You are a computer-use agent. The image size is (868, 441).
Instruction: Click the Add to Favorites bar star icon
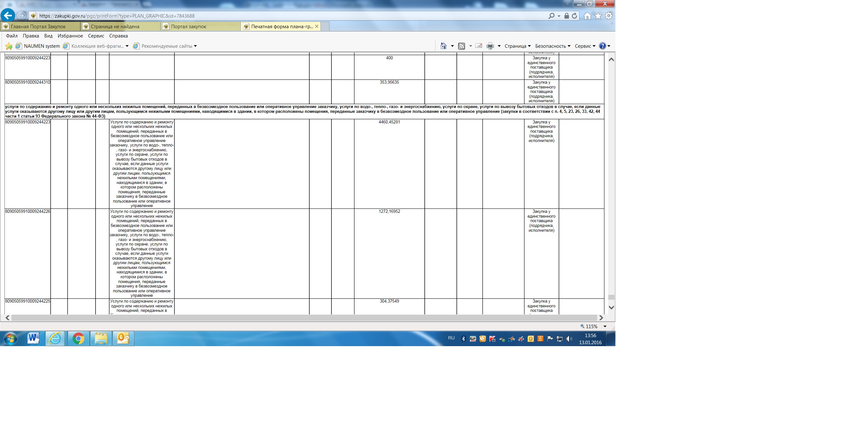(x=9, y=46)
